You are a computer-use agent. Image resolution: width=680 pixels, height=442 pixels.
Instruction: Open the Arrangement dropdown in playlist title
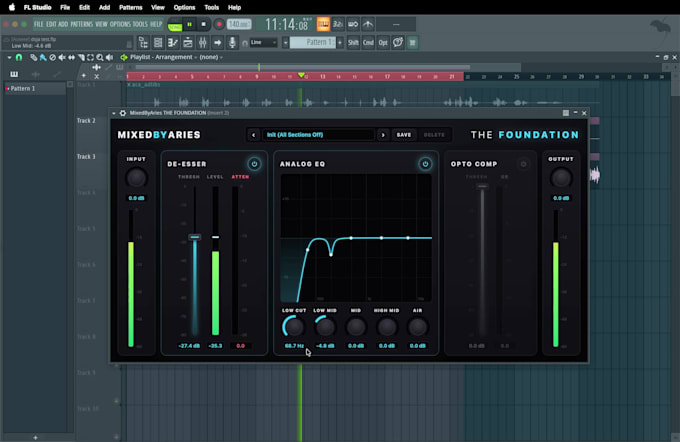pos(176,57)
